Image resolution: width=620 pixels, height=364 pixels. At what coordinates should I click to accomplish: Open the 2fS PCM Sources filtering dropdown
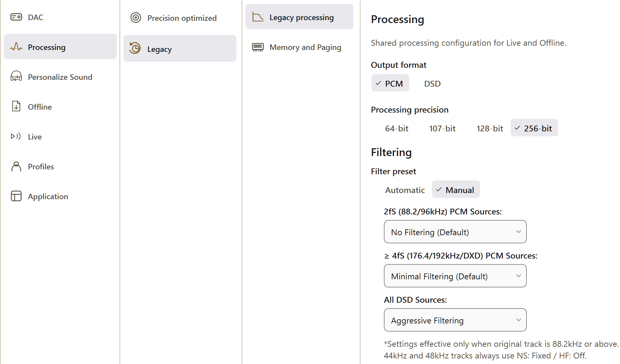tap(455, 232)
